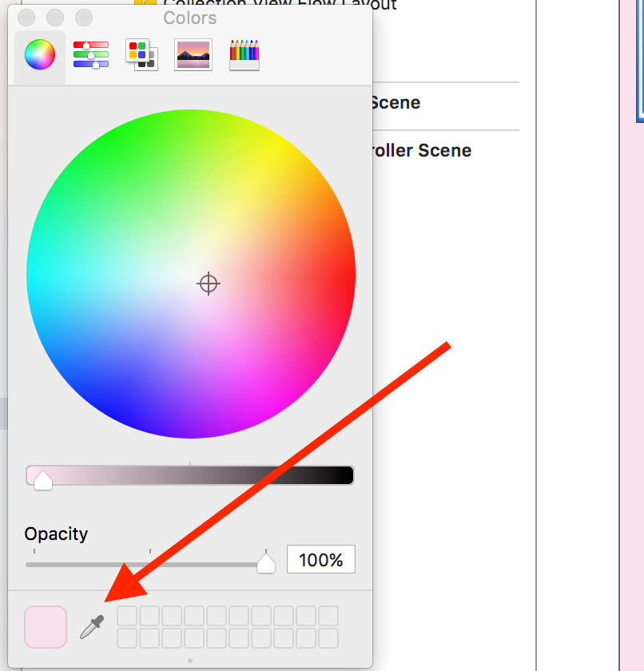Click inside the Opacity percentage field
The height and width of the screenshot is (671, 644).
coord(320,559)
